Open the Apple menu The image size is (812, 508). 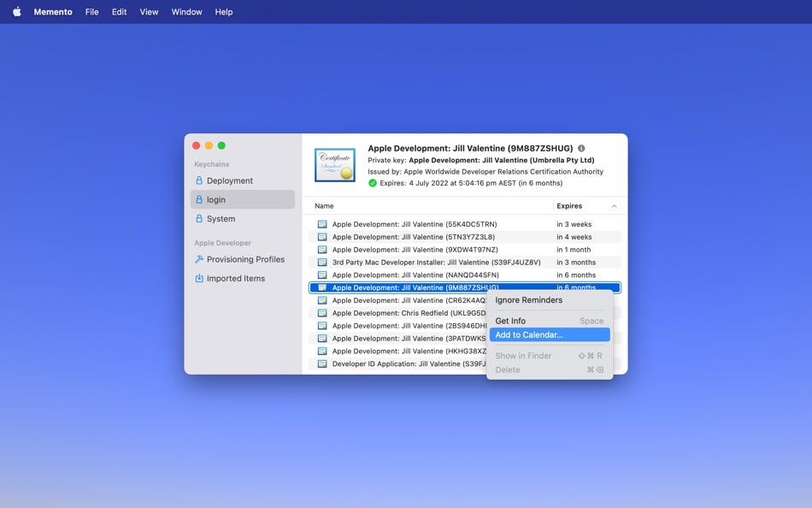pyautogui.click(x=17, y=11)
